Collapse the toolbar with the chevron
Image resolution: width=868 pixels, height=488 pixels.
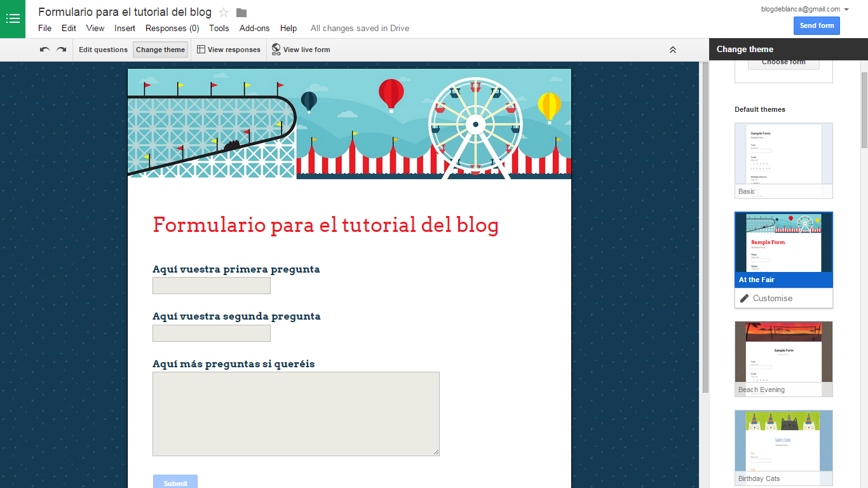[672, 49]
